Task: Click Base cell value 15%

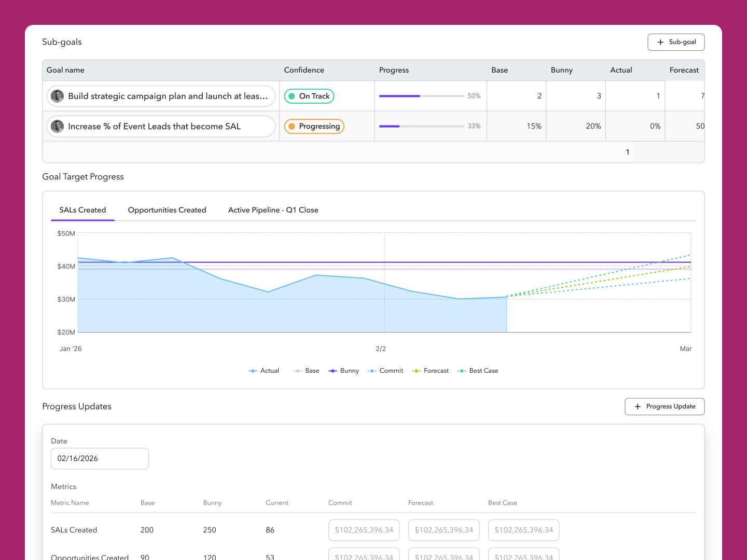Action: point(534,126)
